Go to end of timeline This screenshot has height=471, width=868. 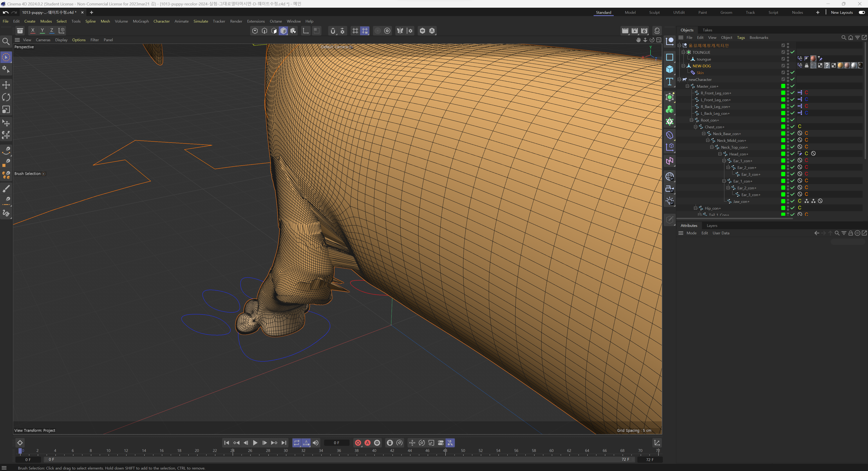point(284,443)
